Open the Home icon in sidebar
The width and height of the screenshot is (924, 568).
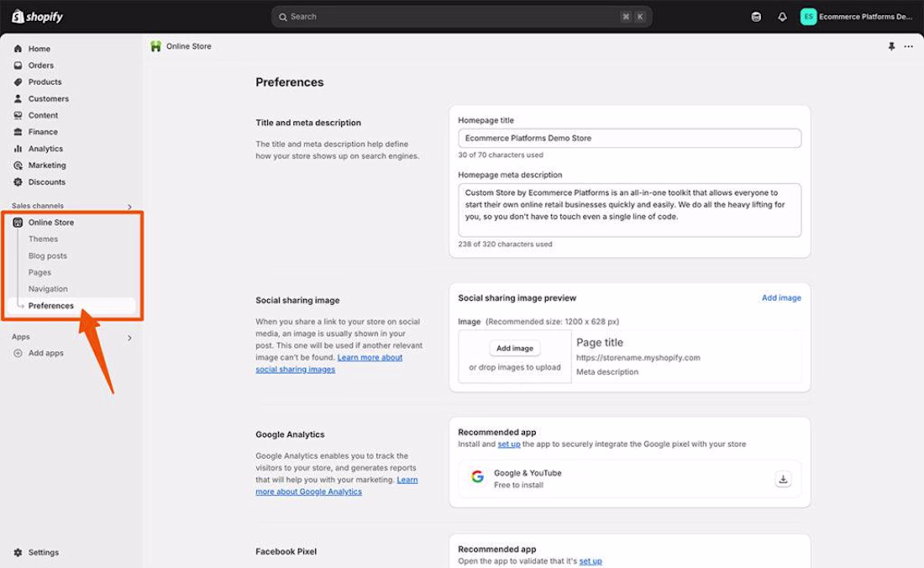coord(18,49)
